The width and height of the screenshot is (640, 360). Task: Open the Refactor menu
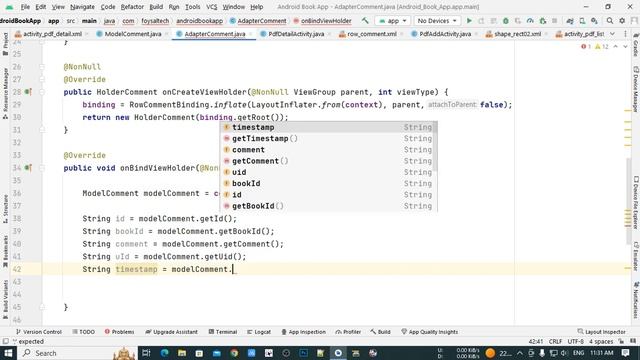coord(132,7)
